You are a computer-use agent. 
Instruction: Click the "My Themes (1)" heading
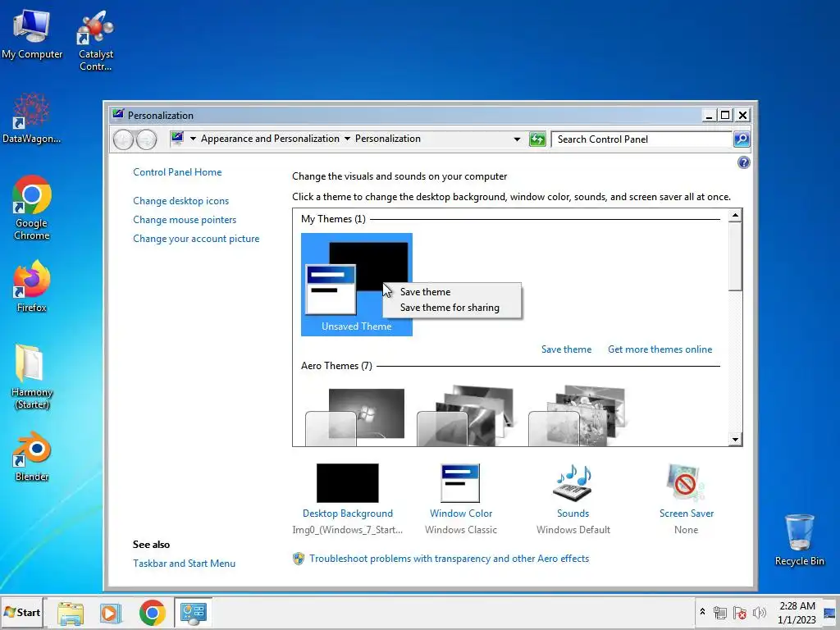click(333, 218)
